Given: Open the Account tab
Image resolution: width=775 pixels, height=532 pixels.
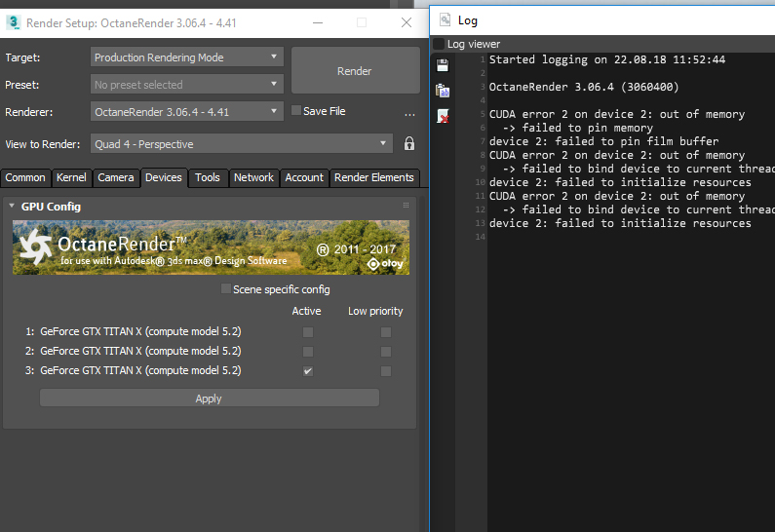Looking at the screenshot, I should point(304,178).
